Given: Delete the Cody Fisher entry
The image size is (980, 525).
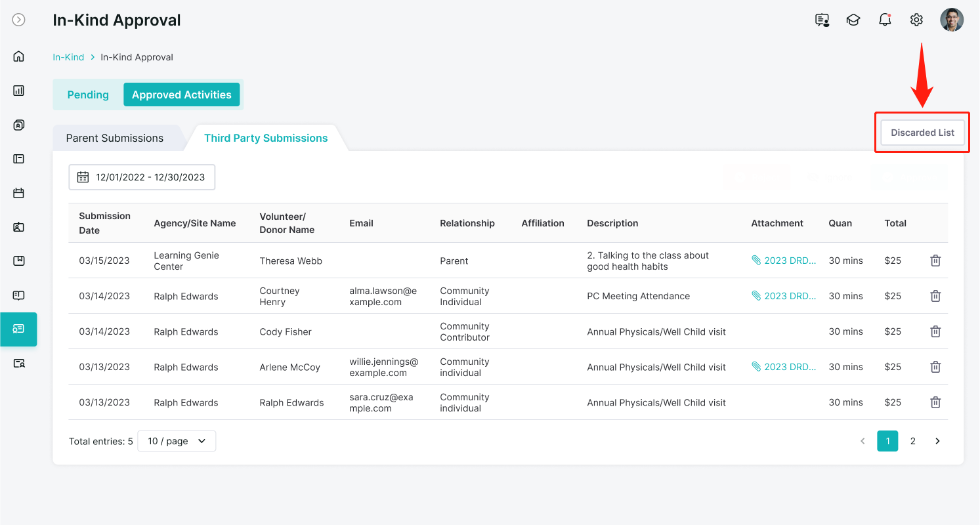Looking at the screenshot, I should [935, 331].
